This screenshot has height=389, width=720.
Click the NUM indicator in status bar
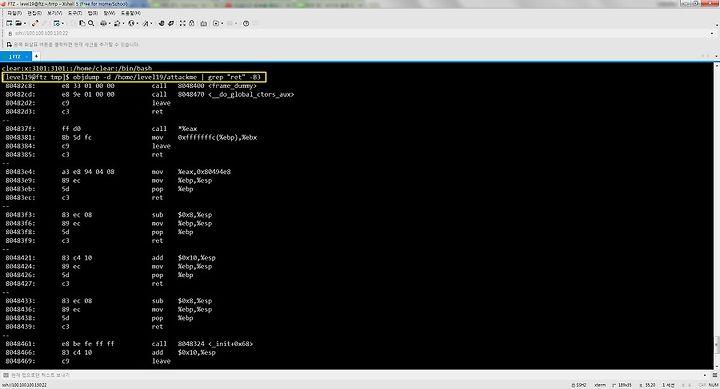(713, 385)
